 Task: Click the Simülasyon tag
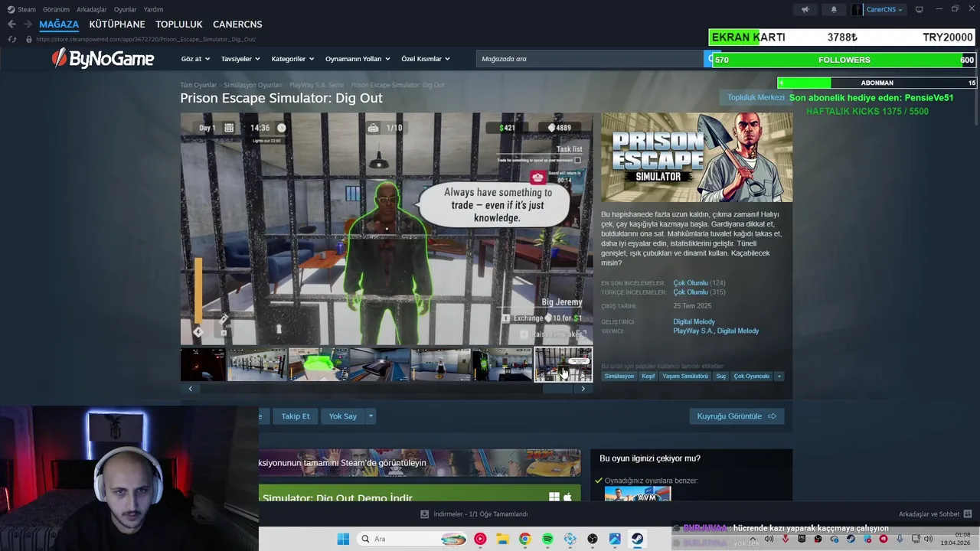click(619, 376)
